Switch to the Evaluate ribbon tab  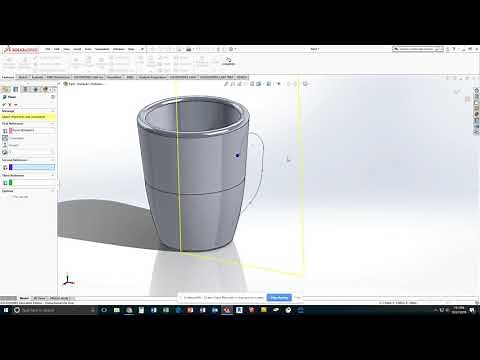click(x=37, y=77)
